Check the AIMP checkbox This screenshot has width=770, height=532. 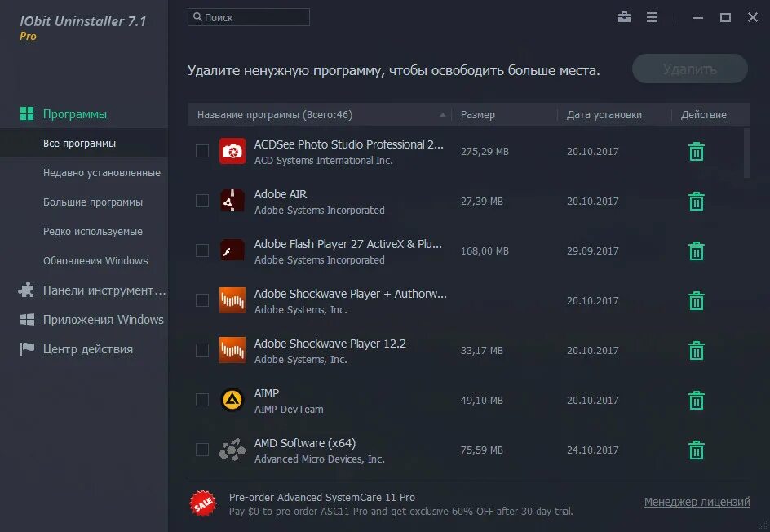(202, 400)
